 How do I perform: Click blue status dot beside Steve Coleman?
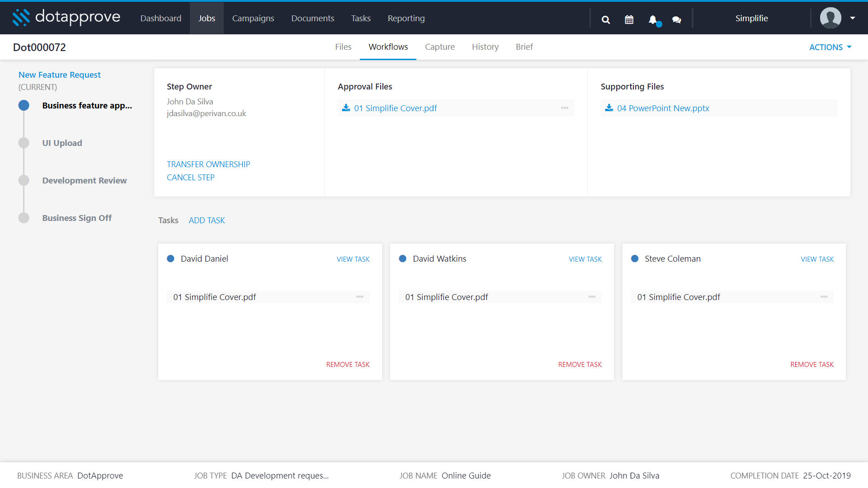tap(635, 259)
